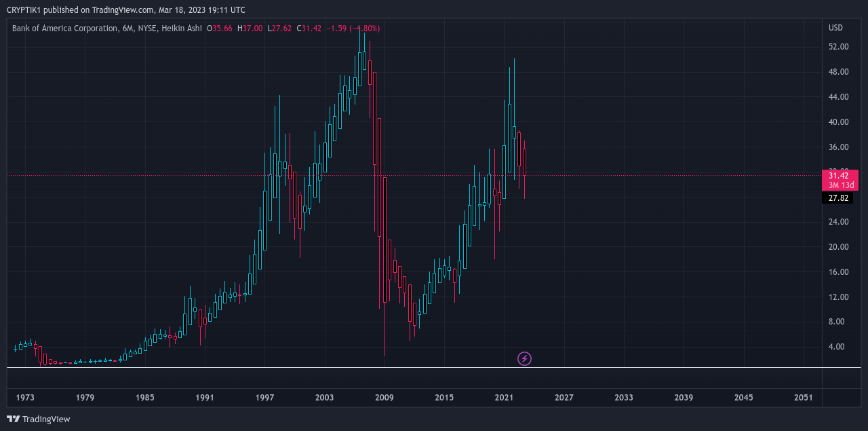Viewport: 868px width, 431px height.
Task: Click the 24.00 price axis tick
Action: coord(838,222)
